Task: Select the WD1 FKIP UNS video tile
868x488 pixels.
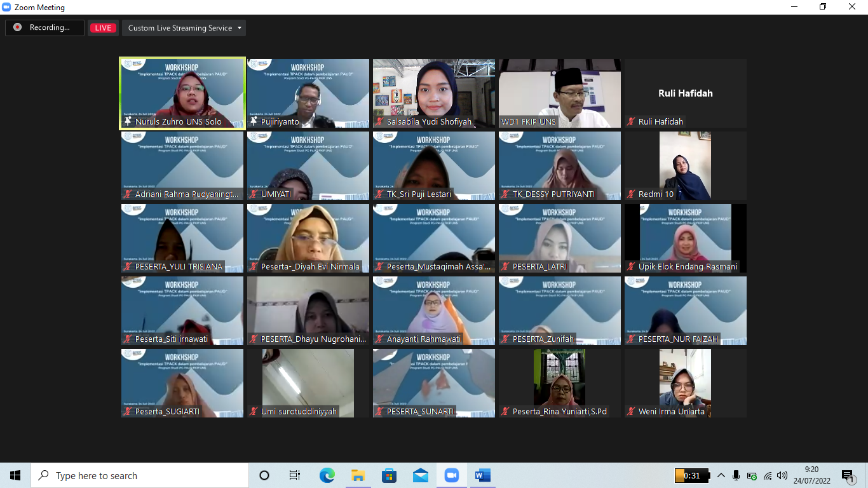Action: (560, 93)
